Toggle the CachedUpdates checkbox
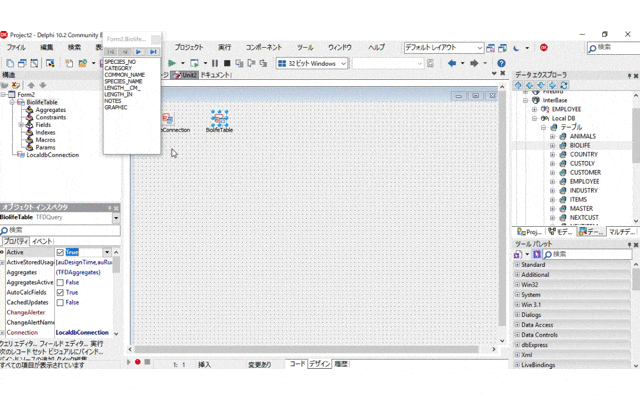 [x=60, y=302]
